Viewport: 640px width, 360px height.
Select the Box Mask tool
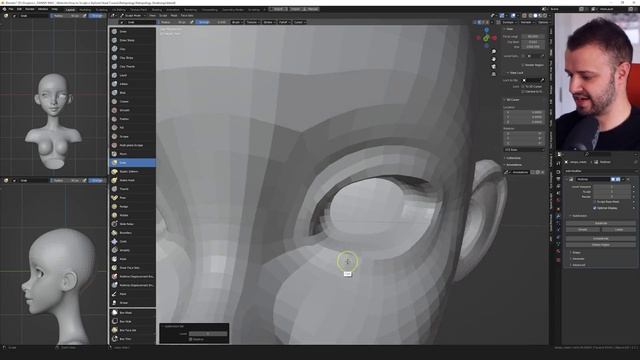[132, 313]
